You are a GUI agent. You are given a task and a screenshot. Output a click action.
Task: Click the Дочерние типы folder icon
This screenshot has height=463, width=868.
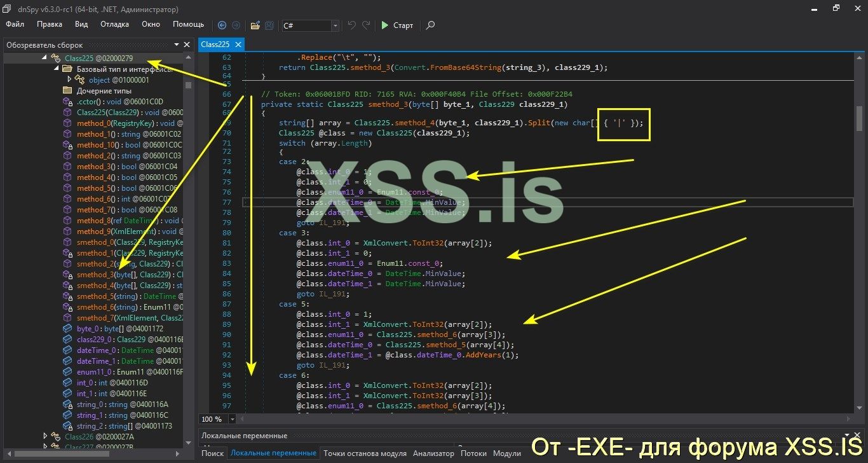[67, 91]
